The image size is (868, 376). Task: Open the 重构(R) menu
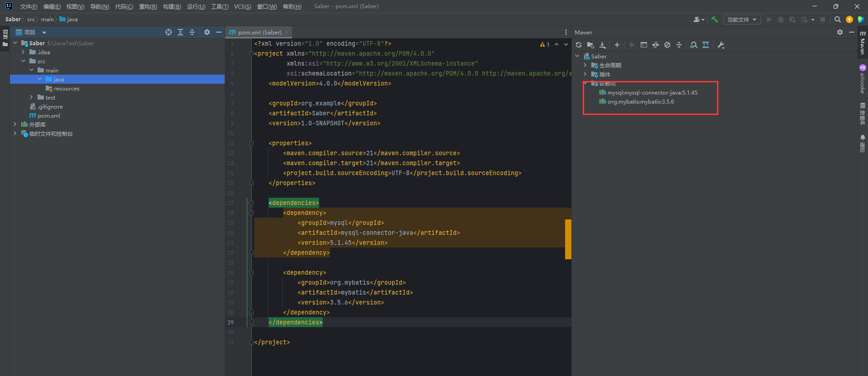tap(148, 6)
